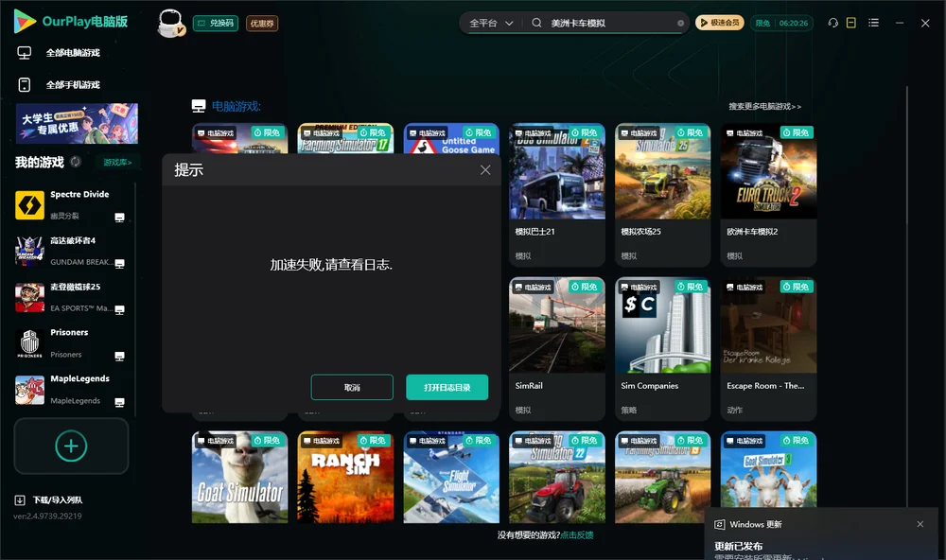Open the Farming Simulator 22 game card

tap(557, 477)
